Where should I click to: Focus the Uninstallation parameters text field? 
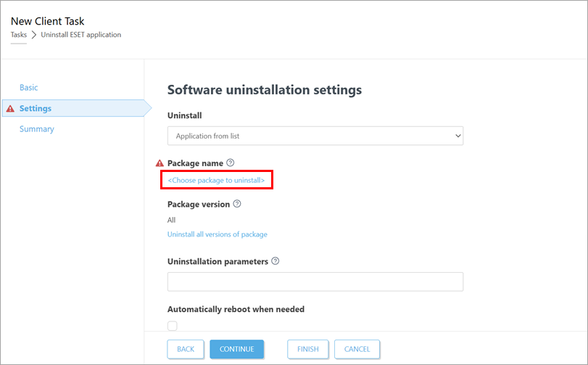315,282
